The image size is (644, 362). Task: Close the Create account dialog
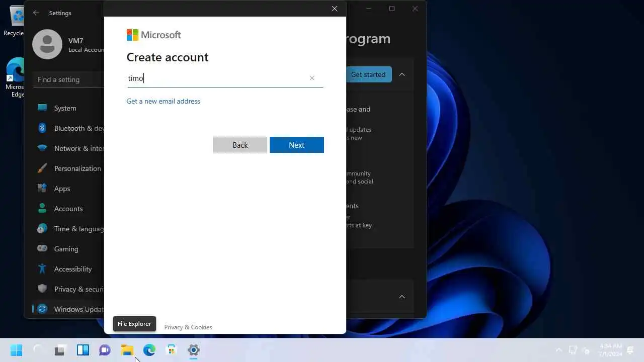coord(335,9)
